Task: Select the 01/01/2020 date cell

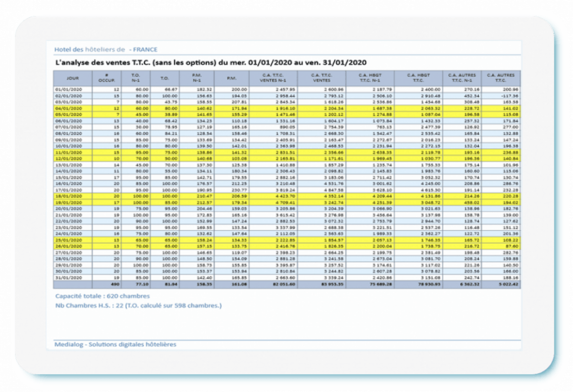Action: click(70, 89)
